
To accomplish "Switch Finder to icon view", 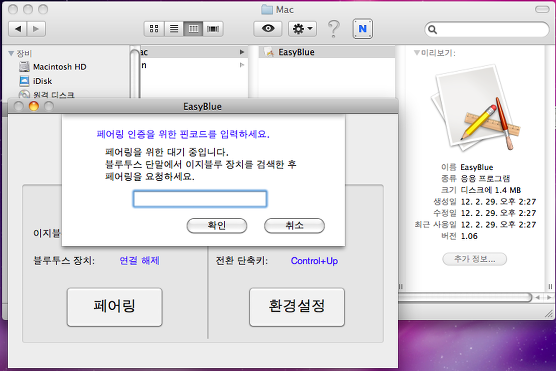I will point(154,29).
